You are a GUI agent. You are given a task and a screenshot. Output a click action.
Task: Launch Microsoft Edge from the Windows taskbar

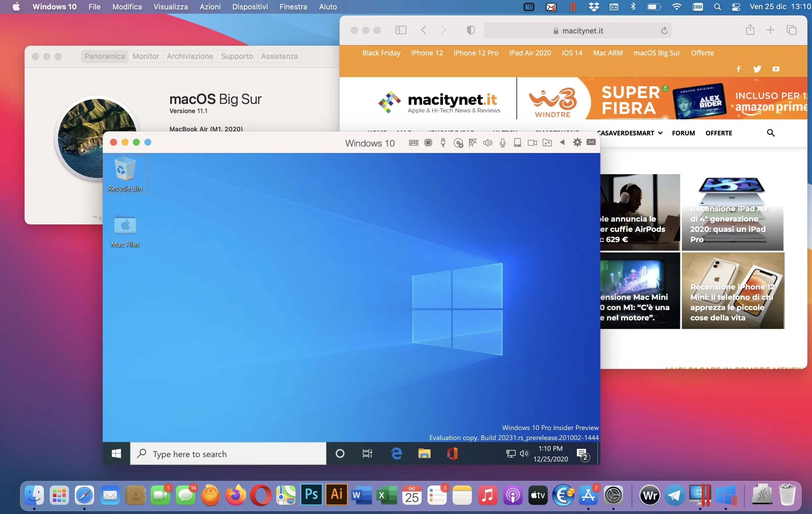[x=396, y=454]
